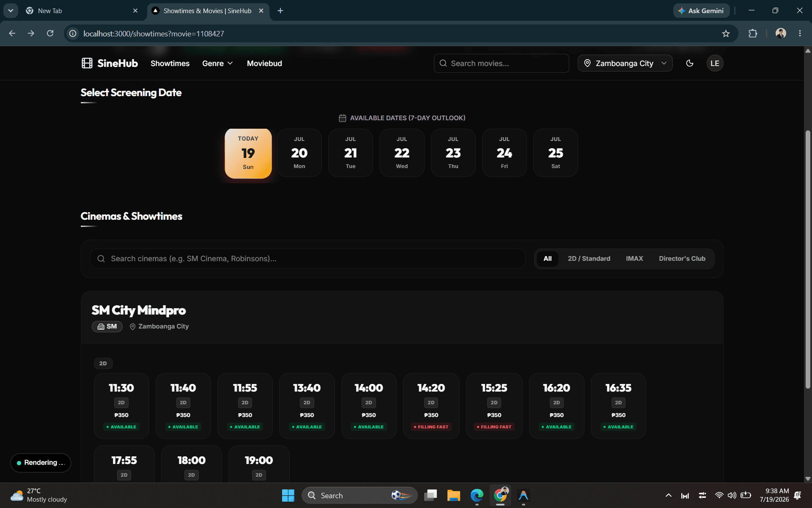Click the SM cinema chain badge
Image resolution: width=812 pixels, height=508 pixels.
[107, 326]
